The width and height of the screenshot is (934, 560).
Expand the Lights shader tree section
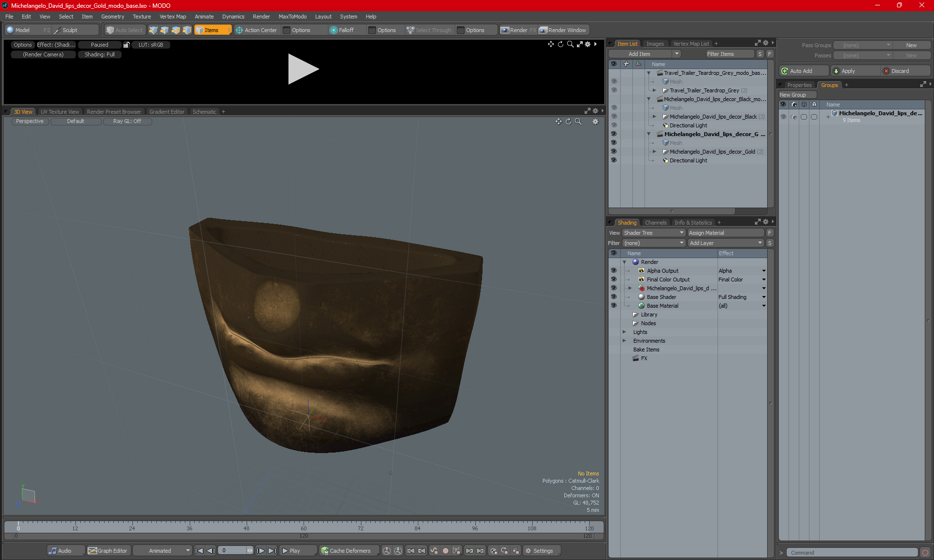click(x=624, y=332)
